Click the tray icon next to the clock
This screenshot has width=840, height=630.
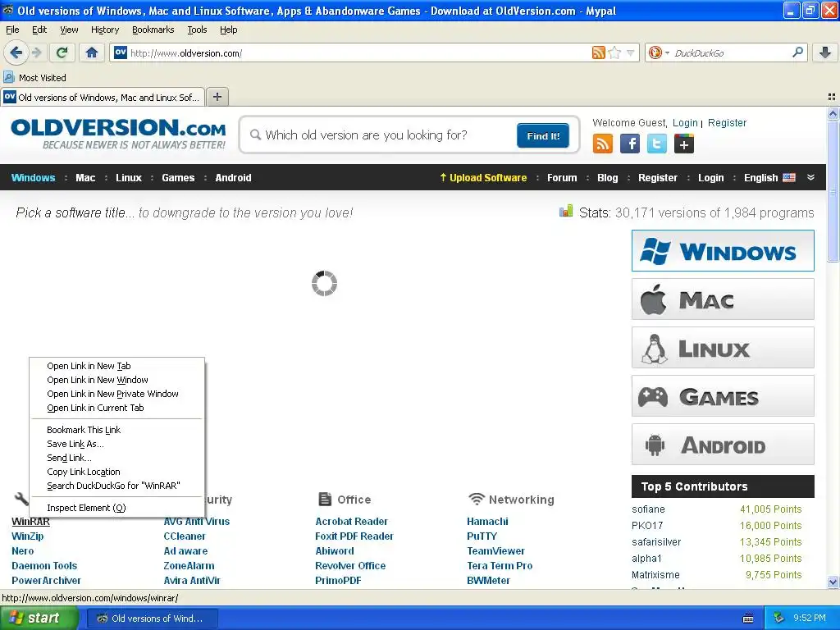pyautogui.click(x=778, y=618)
